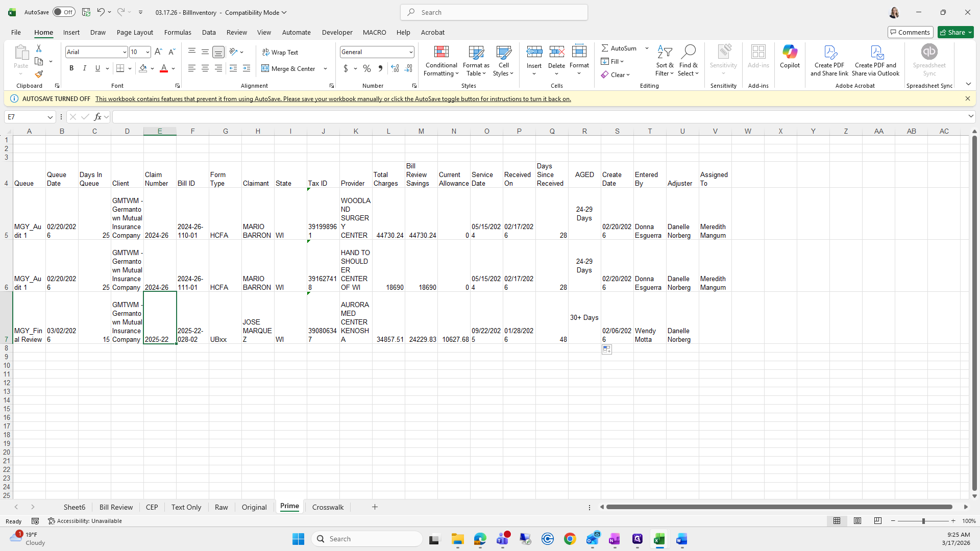The height and width of the screenshot is (551, 980).
Task: Toggle Bold formatting
Action: pyautogui.click(x=71, y=68)
